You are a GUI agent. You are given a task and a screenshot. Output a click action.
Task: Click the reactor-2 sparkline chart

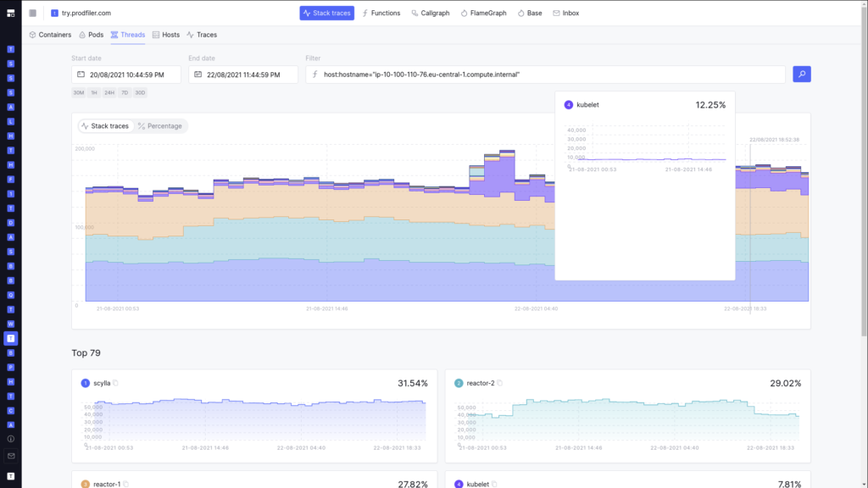628,422
